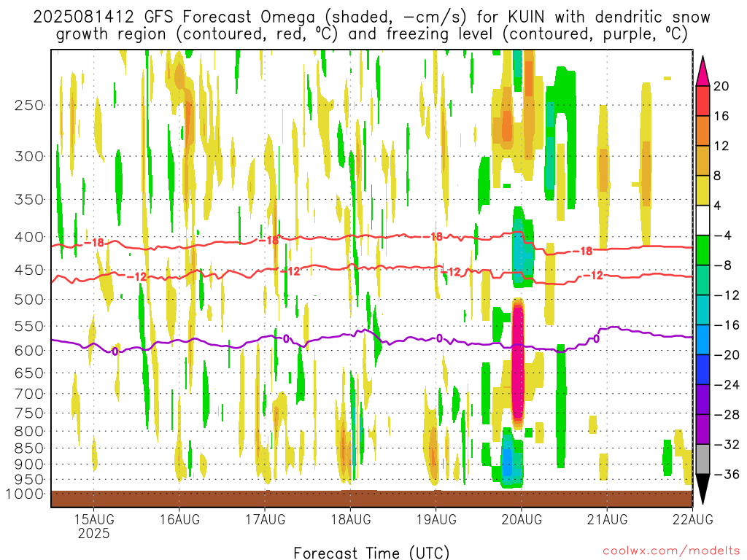Image resolution: width=747 pixels, height=560 pixels.
Task: Click the 700 pressure level label
Action: [29, 394]
